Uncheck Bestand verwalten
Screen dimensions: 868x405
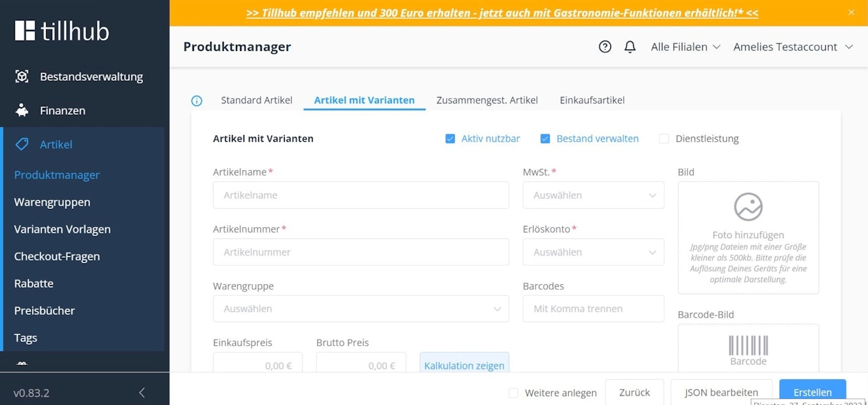click(545, 138)
